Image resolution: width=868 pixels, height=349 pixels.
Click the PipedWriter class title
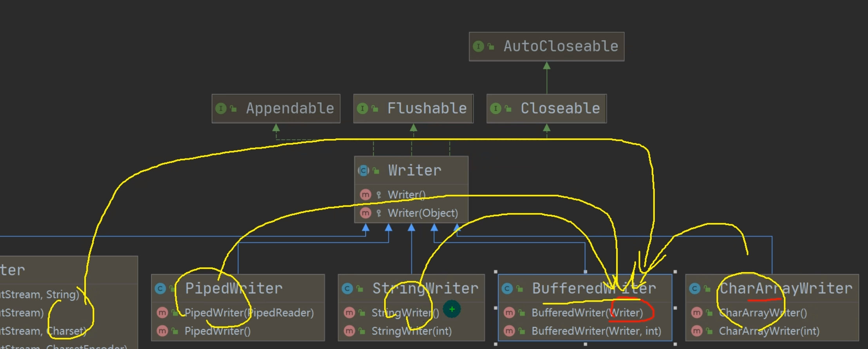click(x=233, y=288)
